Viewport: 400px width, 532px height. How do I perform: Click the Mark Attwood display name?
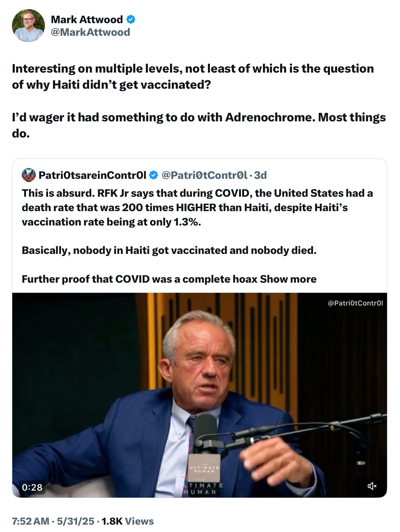tap(87, 19)
